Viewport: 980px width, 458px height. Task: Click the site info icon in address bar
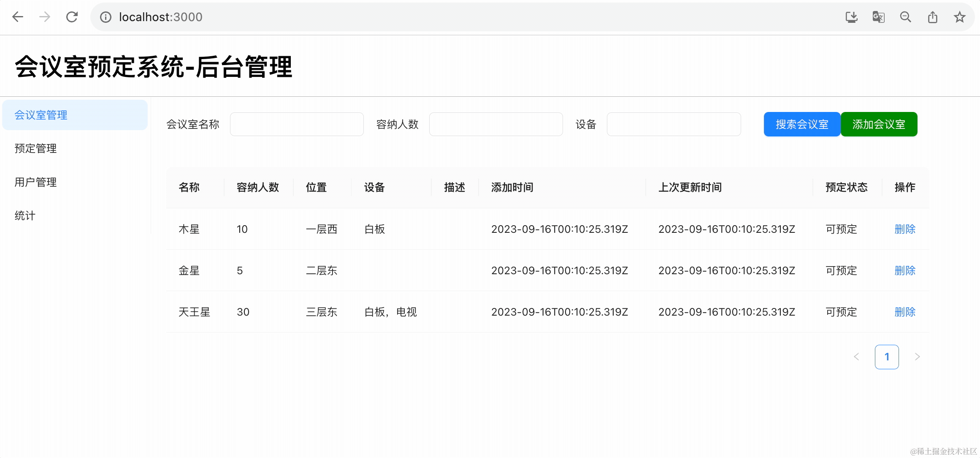tap(106, 17)
